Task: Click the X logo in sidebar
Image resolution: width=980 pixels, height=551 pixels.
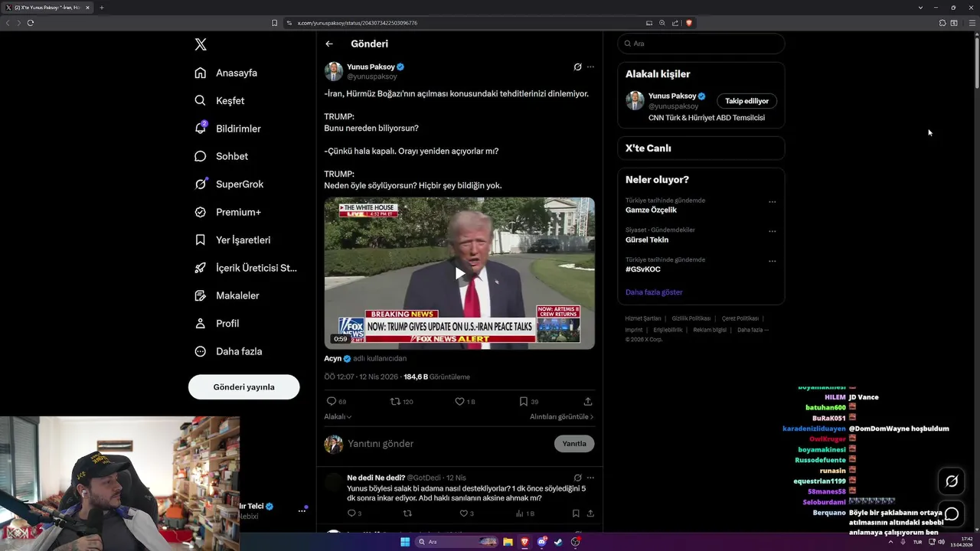Action: [x=201, y=44]
